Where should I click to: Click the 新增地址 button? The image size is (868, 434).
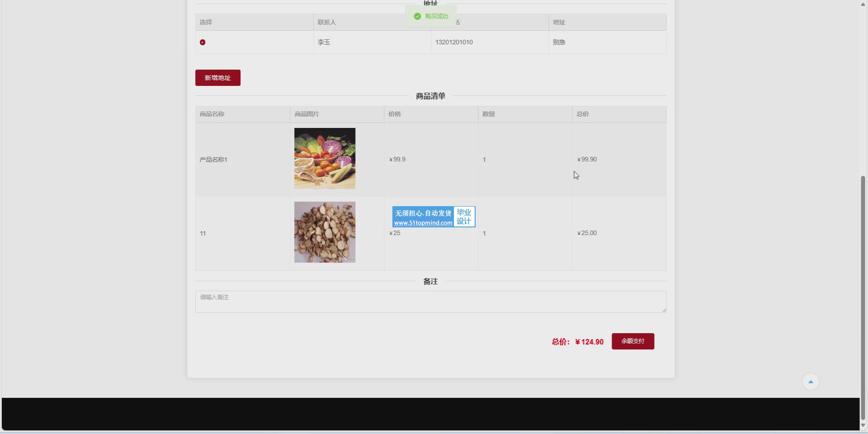pyautogui.click(x=217, y=78)
